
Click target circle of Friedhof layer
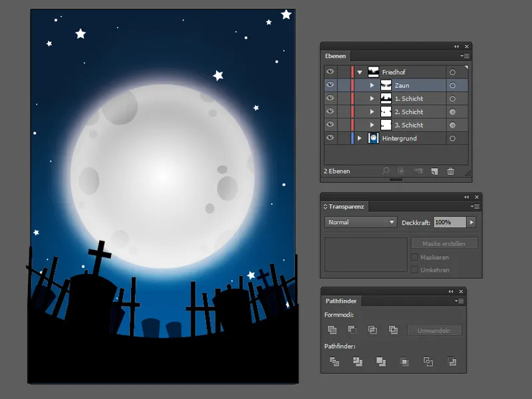click(452, 72)
